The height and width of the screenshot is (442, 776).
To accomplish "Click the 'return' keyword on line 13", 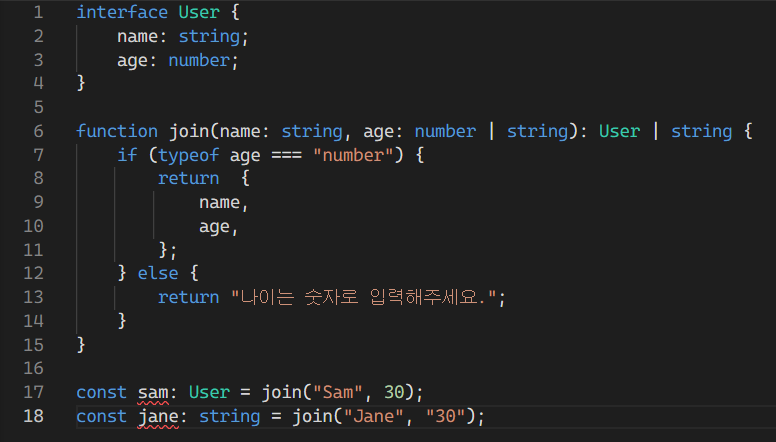I will tap(189, 297).
